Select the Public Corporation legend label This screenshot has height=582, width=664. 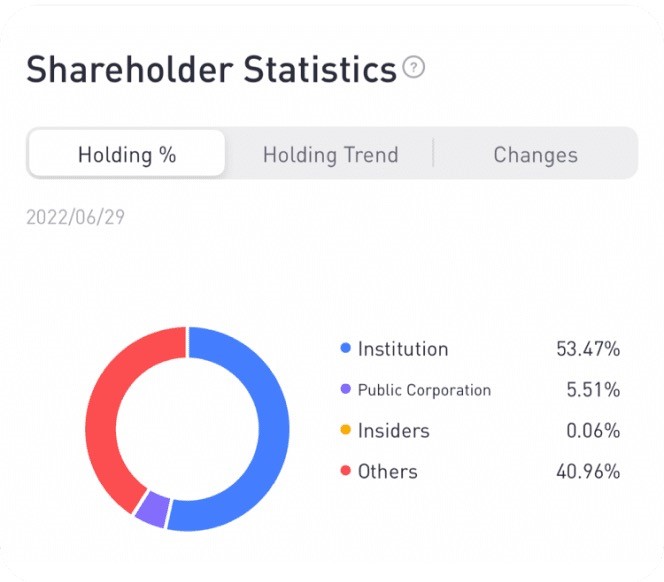424,390
